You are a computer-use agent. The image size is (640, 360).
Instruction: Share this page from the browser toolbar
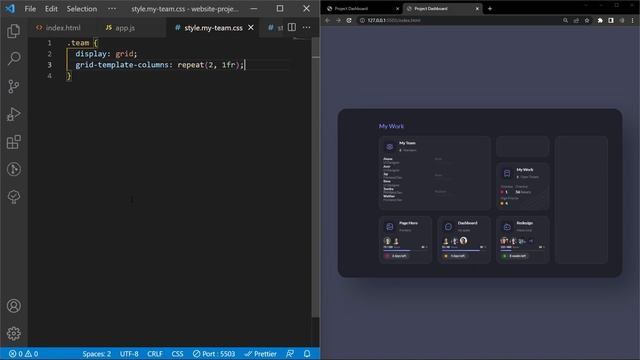pos(576,20)
